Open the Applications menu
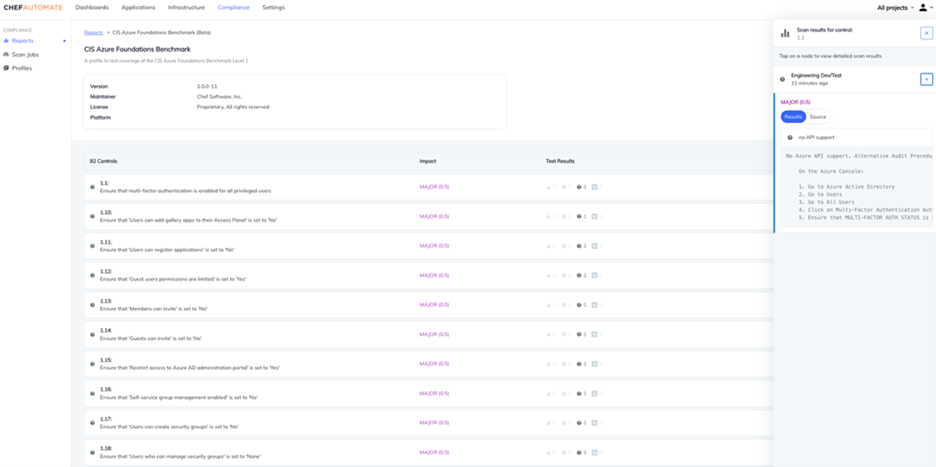This screenshot has height=467, width=936. coord(138,8)
